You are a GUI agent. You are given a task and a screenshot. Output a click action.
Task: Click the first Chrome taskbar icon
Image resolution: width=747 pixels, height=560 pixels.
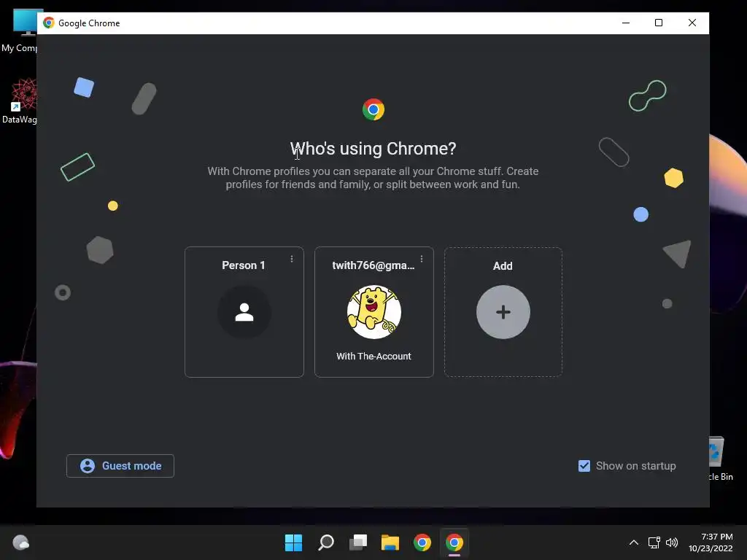point(422,542)
